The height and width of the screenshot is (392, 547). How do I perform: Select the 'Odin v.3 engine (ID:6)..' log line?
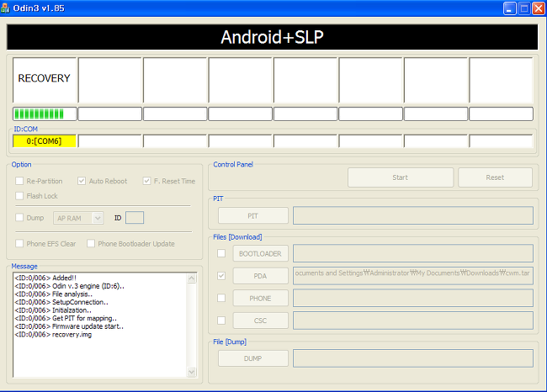[69, 286]
